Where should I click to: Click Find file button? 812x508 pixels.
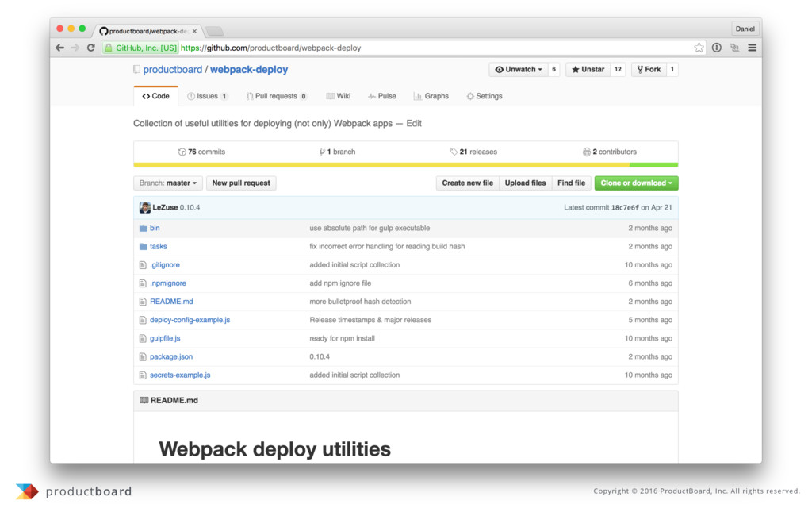571,183
